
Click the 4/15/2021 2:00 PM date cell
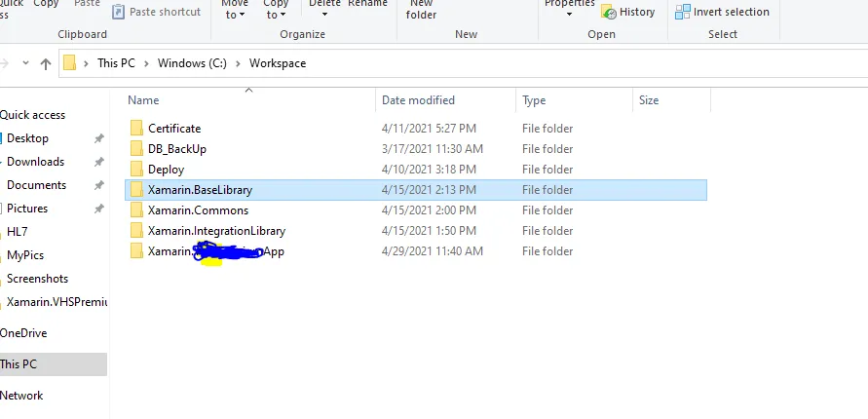[429, 210]
